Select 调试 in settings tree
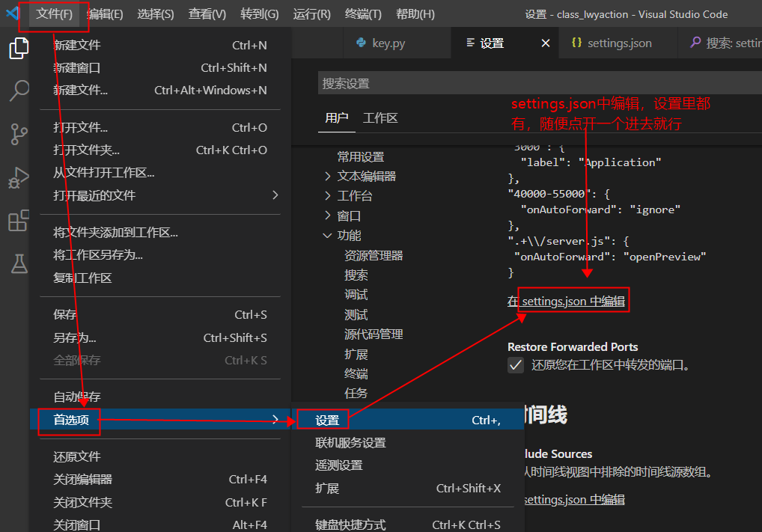The width and height of the screenshot is (762, 532). pos(356,294)
